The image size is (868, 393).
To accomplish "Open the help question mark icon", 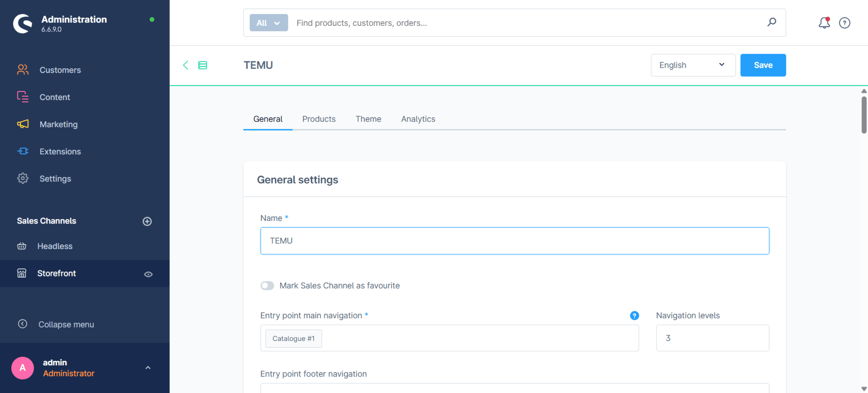I will tap(845, 23).
